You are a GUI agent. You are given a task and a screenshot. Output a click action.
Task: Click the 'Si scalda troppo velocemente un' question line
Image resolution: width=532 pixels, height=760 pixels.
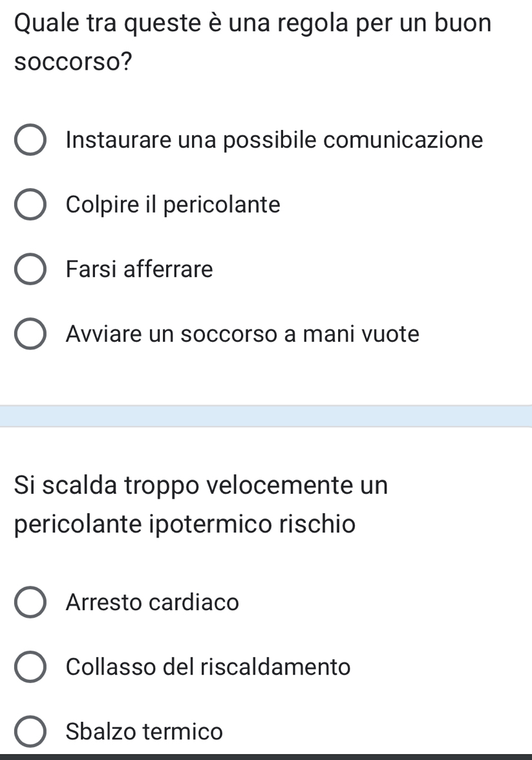201,485
